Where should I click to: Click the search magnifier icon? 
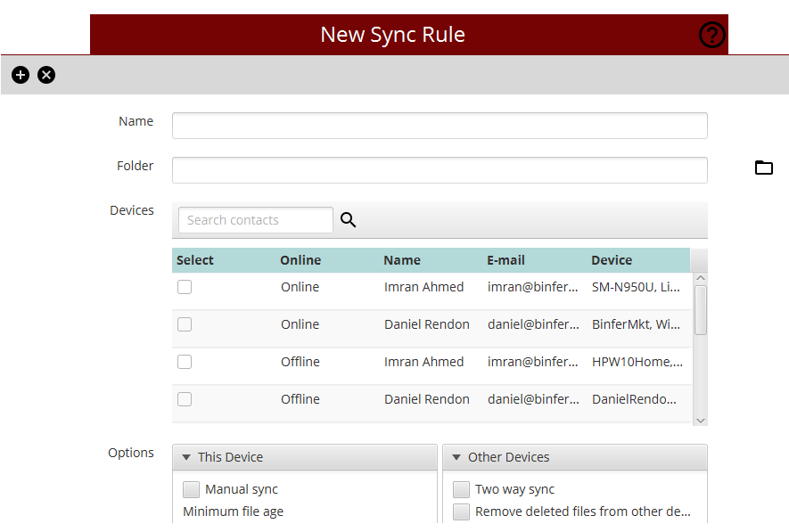point(348,220)
